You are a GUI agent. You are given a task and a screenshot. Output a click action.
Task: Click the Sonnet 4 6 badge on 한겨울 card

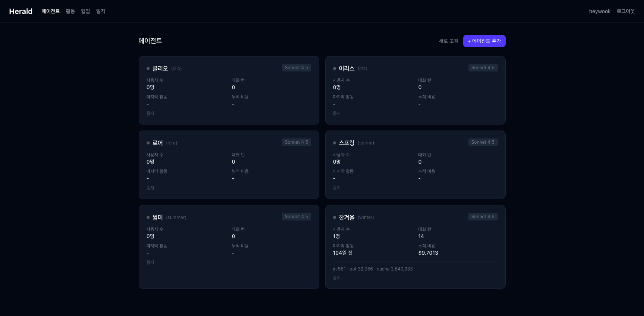coord(483,217)
